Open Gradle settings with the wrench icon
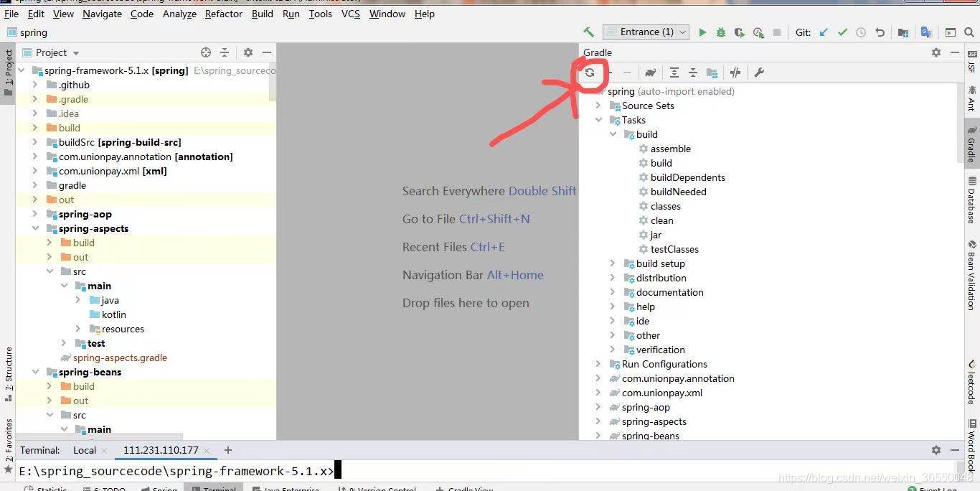Screen dimensions: 980x491 click(x=759, y=73)
